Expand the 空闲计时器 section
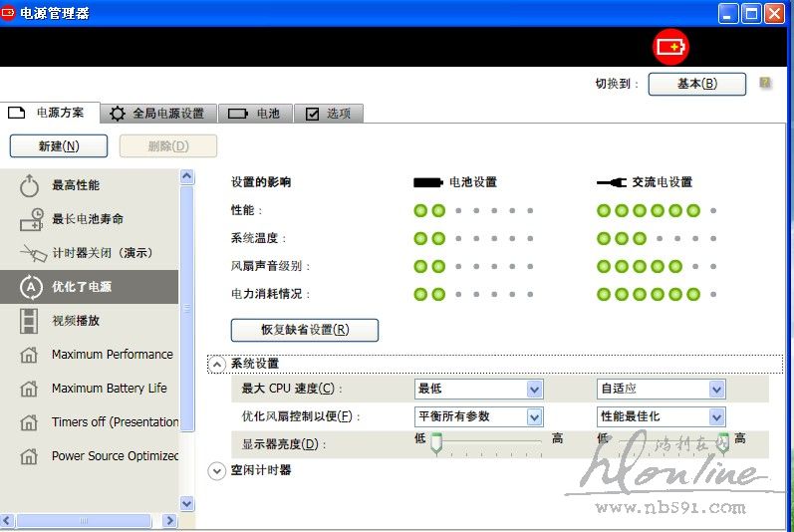Image resolution: width=794 pixels, height=532 pixels. [x=216, y=470]
